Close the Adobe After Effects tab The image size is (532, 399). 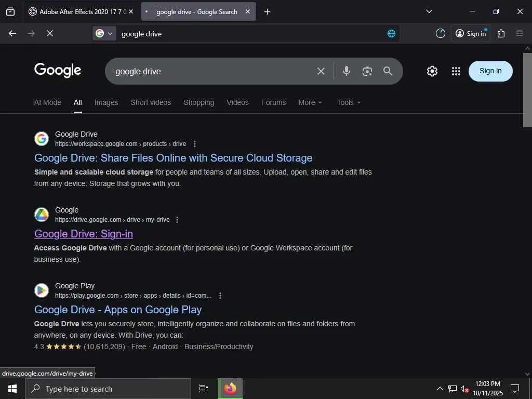coord(131,11)
